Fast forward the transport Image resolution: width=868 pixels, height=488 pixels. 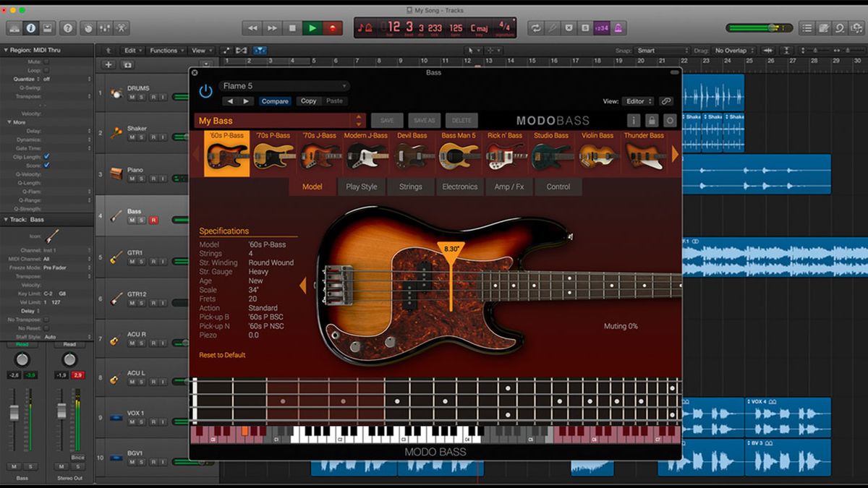273,28
